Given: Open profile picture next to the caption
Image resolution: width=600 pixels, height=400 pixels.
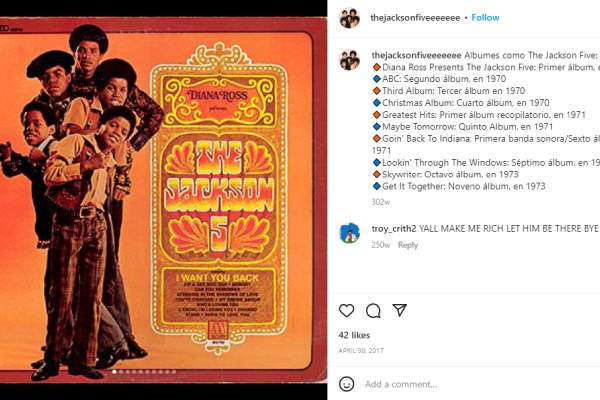Looking at the screenshot, I should [x=349, y=60].
